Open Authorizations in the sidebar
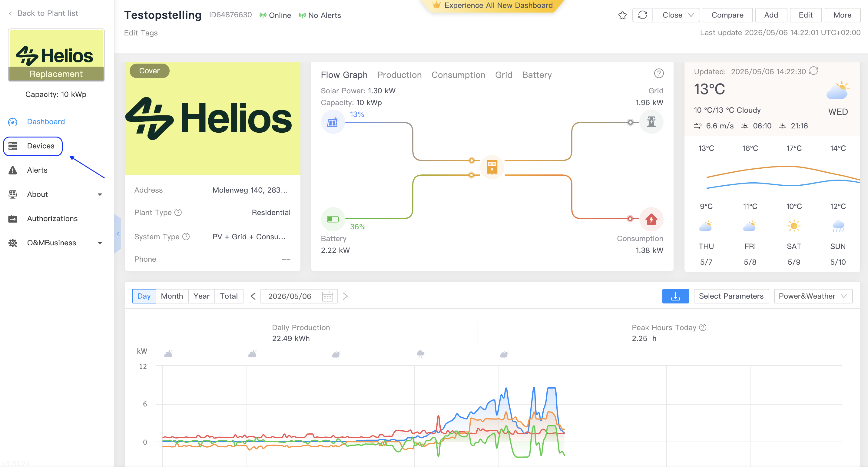Viewport: 868px width, 467px height. point(52,219)
